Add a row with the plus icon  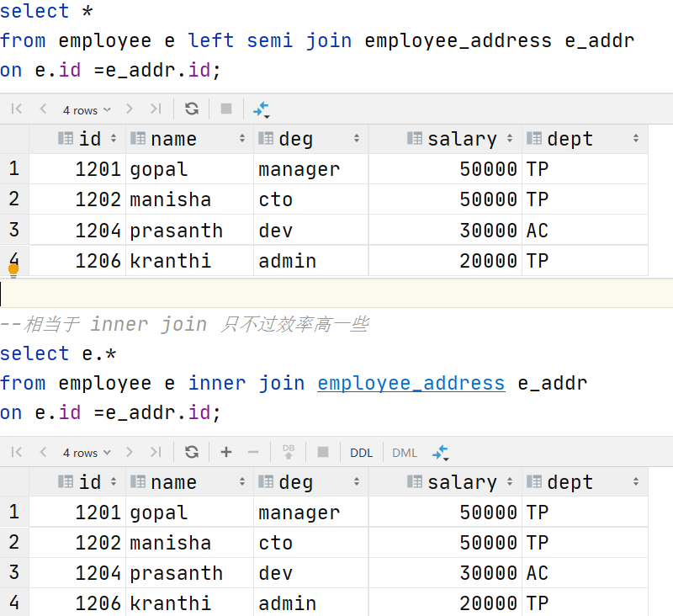(226, 452)
